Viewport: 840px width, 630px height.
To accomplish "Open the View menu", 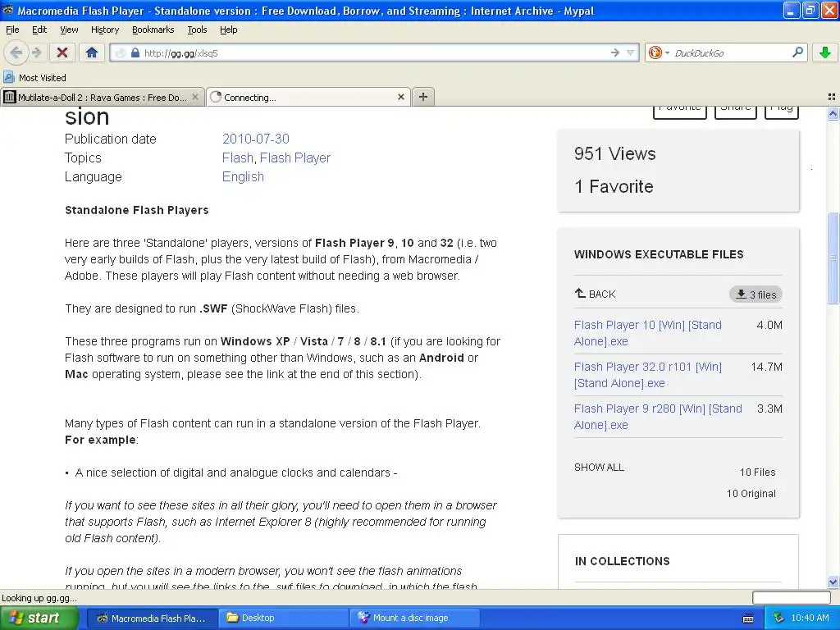I will 69,30.
